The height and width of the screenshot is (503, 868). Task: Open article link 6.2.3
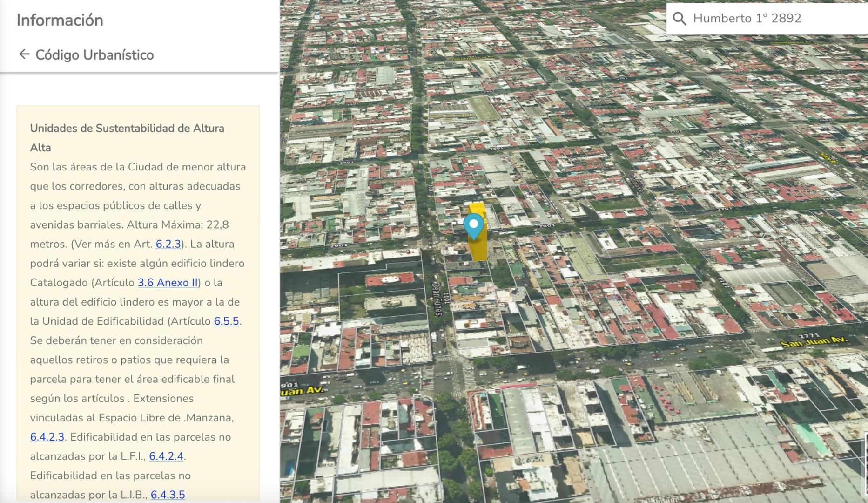pos(168,244)
